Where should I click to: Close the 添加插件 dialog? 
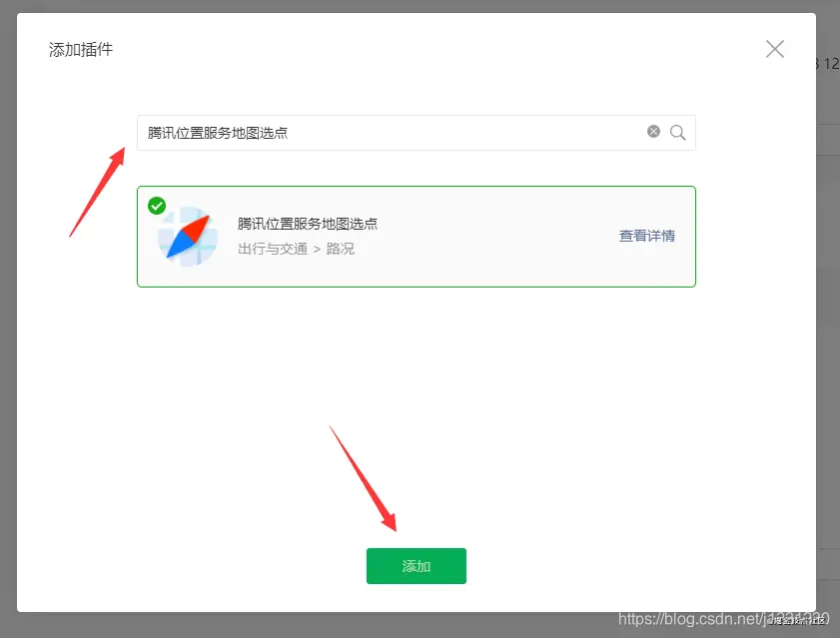[775, 49]
